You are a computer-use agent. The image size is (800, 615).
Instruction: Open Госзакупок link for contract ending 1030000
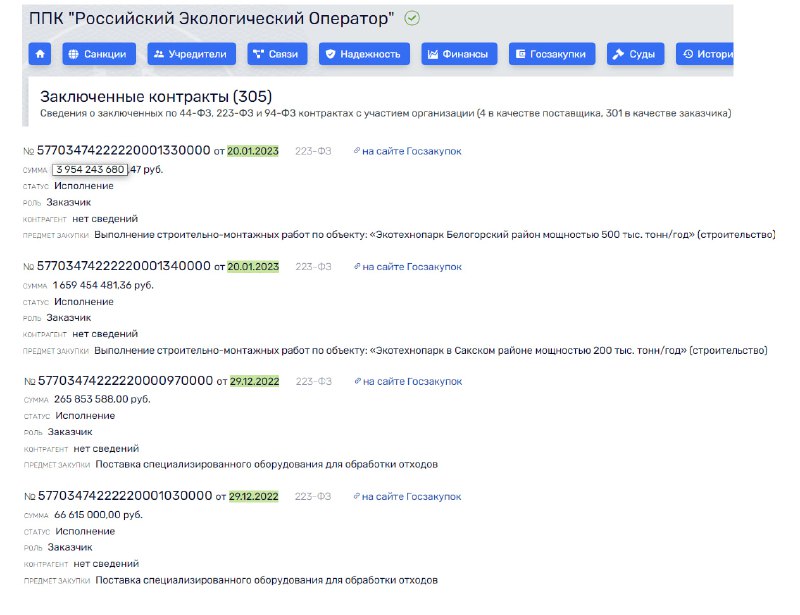[407, 497]
